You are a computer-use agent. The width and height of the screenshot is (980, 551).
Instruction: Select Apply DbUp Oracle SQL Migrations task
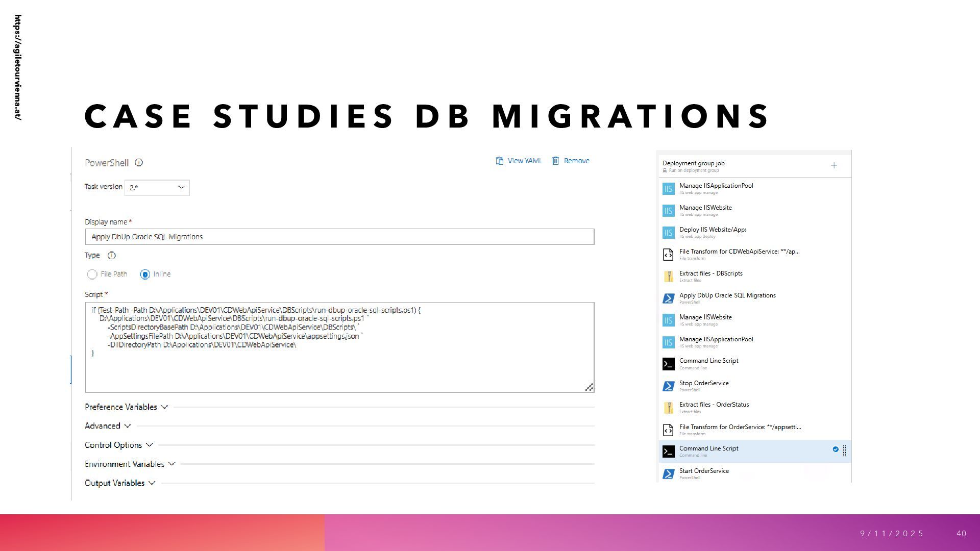click(x=727, y=295)
